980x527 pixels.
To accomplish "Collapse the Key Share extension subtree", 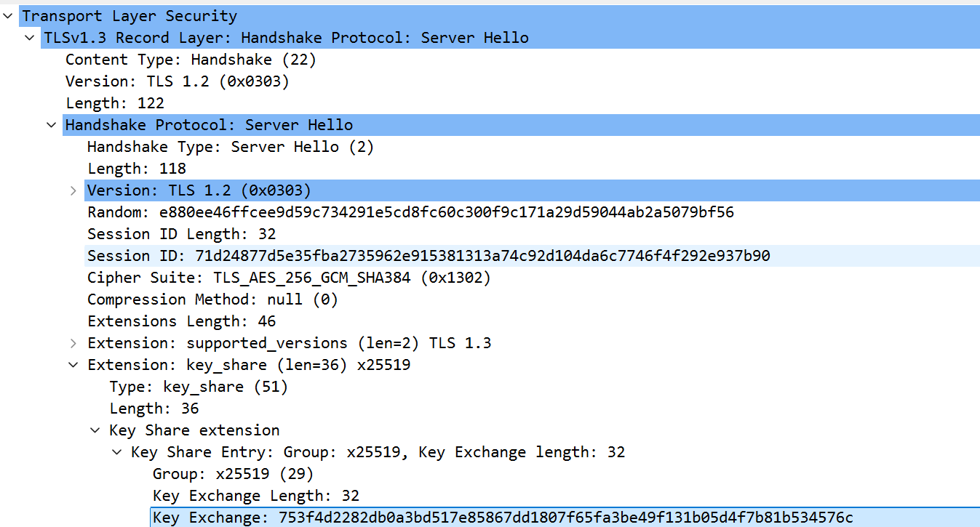I will [x=95, y=430].
